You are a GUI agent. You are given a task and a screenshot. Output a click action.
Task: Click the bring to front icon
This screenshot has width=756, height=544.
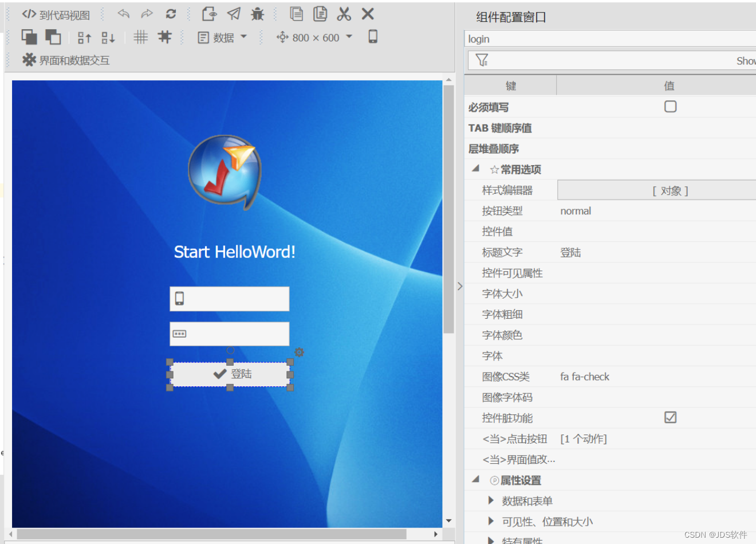(29, 37)
